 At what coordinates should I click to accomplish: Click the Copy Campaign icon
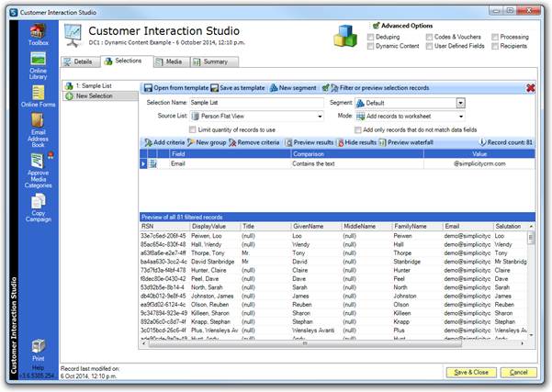pyautogui.click(x=38, y=208)
